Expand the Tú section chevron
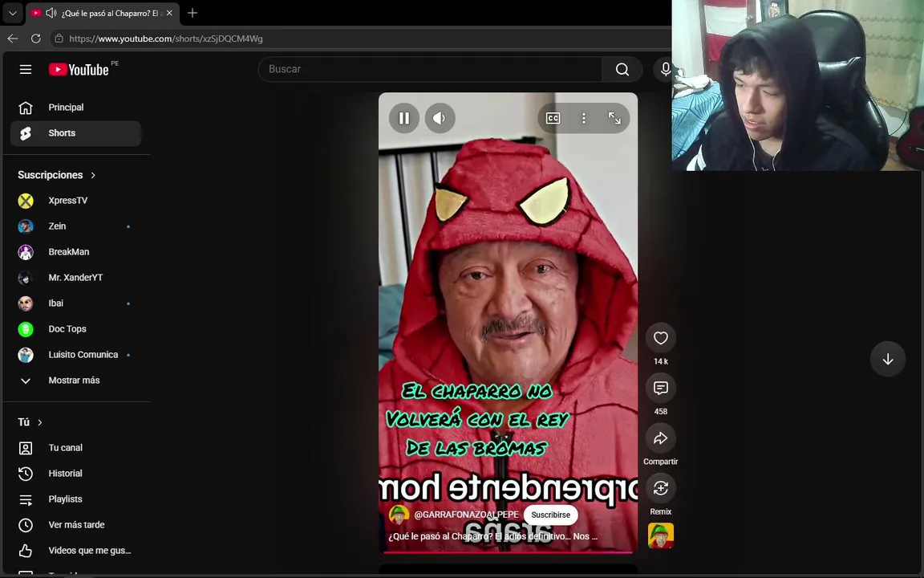The width and height of the screenshot is (924, 578). pyautogui.click(x=40, y=422)
